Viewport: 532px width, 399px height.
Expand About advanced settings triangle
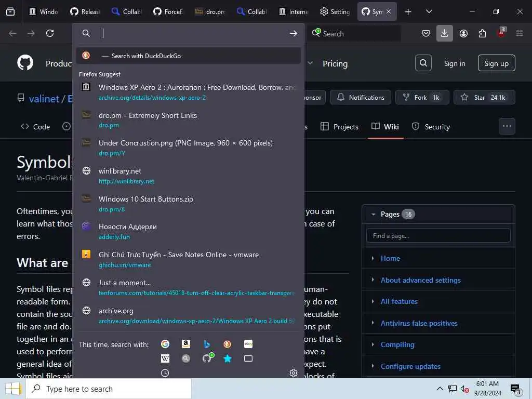[x=373, y=280]
